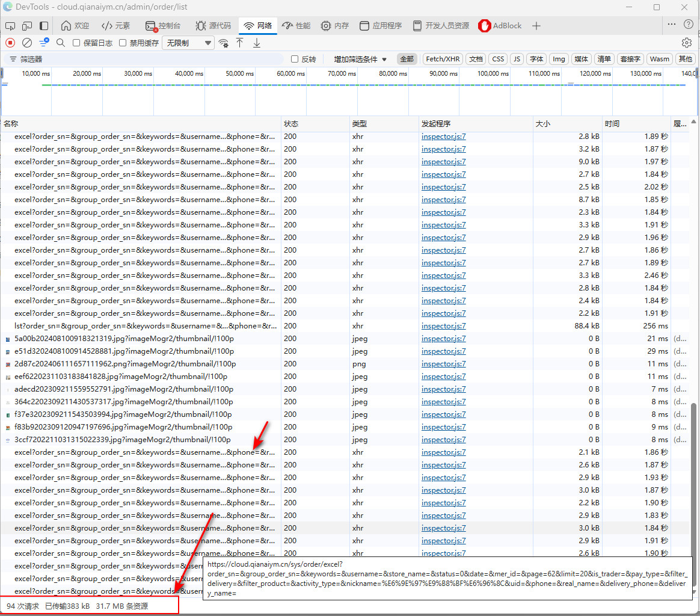Filter requests by Fetch/XHR
The height and width of the screenshot is (616, 700).
pos(443,59)
